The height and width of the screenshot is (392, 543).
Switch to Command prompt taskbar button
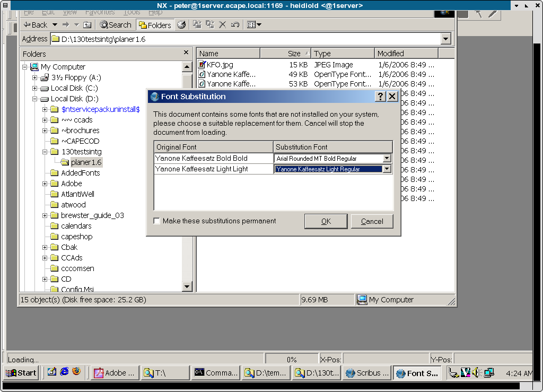pyautogui.click(x=215, y=373)
